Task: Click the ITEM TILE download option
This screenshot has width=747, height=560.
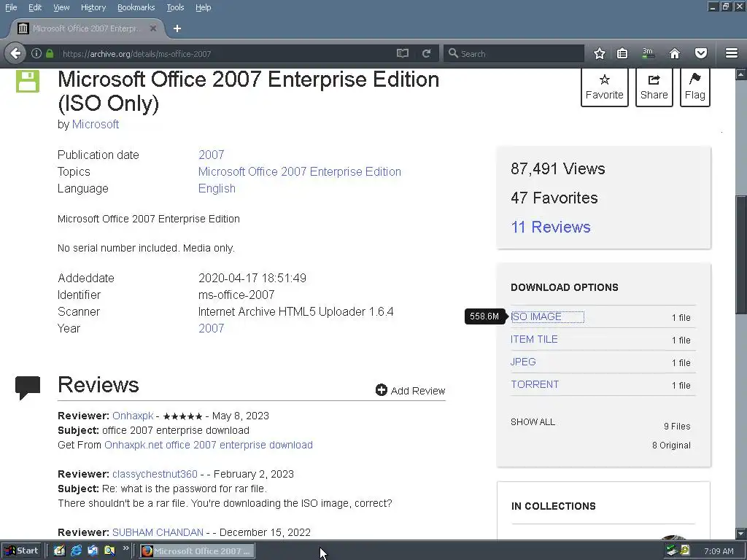Action: click(x=534, y=339)
